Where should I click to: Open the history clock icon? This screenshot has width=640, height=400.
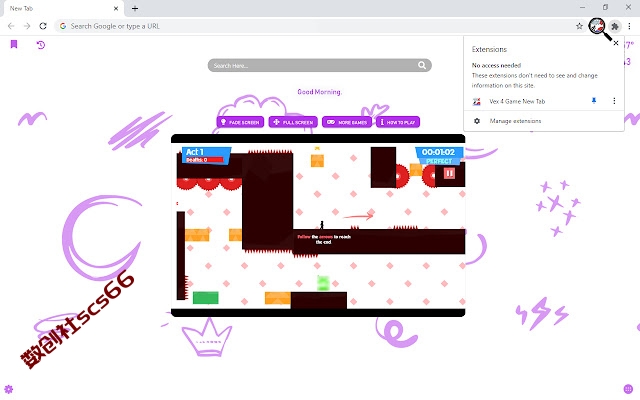click(x=40, y=44)
